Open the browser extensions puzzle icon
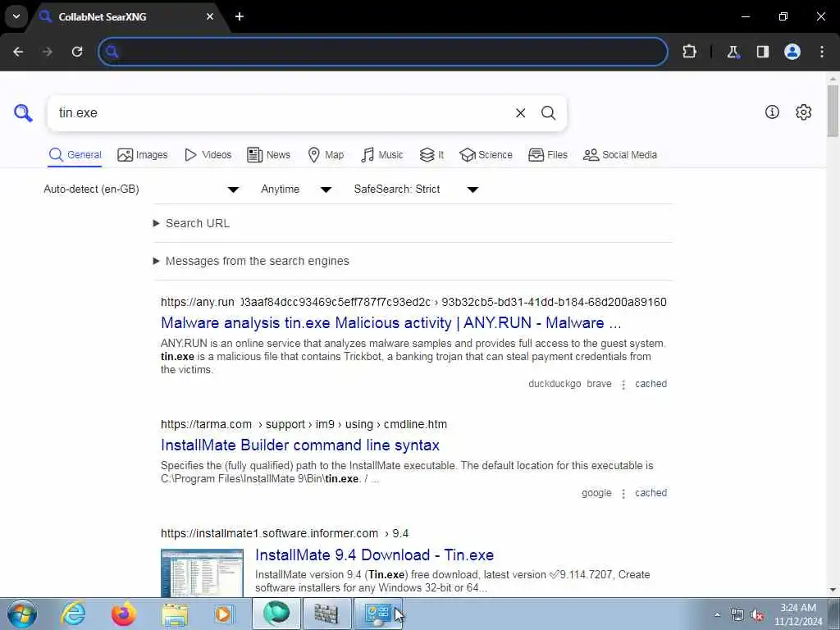 coord(689,52)
